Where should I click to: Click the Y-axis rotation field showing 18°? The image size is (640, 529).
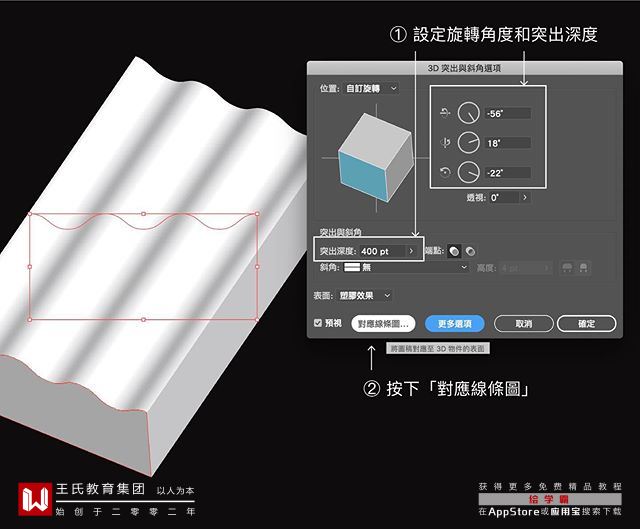point(508,143)
